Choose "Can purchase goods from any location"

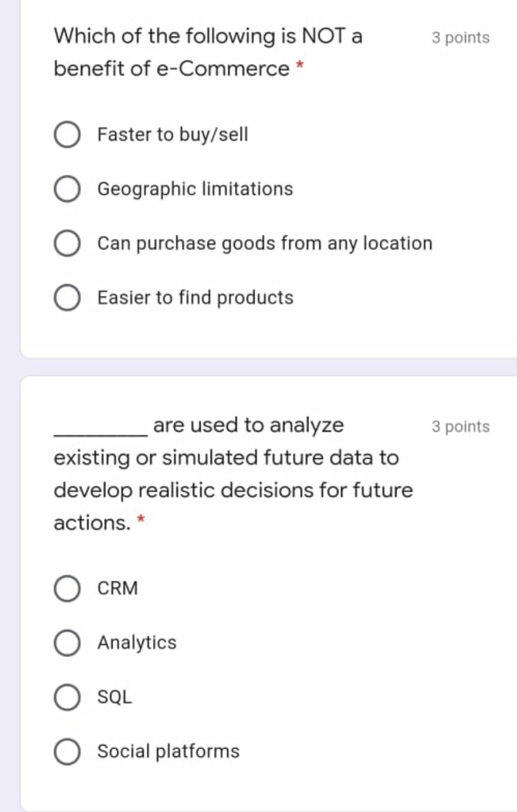pyautogui.click(x=66, y=243)
